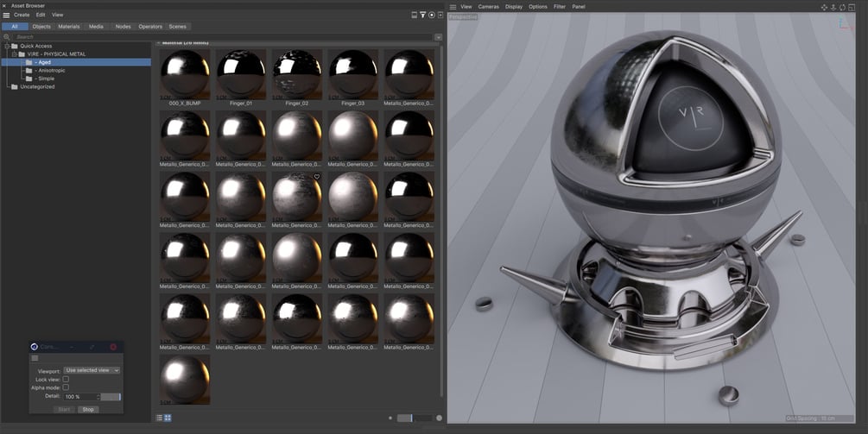Select the Materials filter tab
Viewport: 868px width, 434px height.
pyautogui.click(x=69, y=27)
